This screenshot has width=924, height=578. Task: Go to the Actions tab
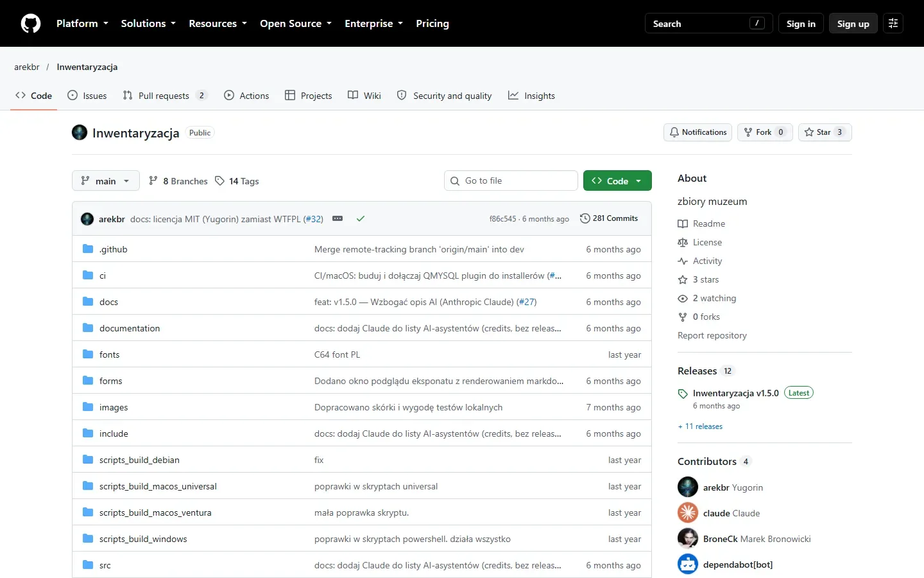[246, 96]
